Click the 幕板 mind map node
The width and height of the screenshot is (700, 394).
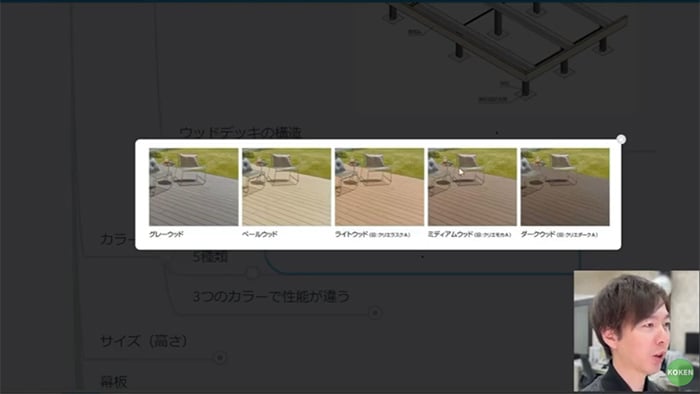pos(114,382)
